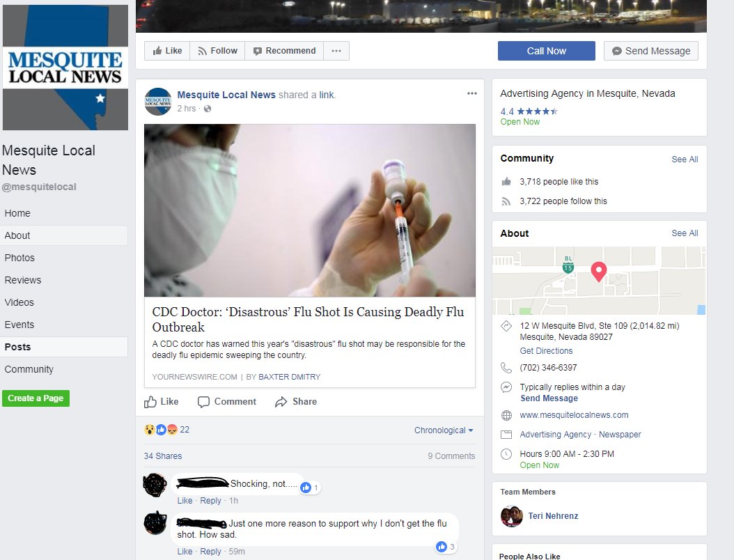The height and width of the screenshot is (560, 734).
Task: Click the Advertising Agency category link
Action: 555,435
